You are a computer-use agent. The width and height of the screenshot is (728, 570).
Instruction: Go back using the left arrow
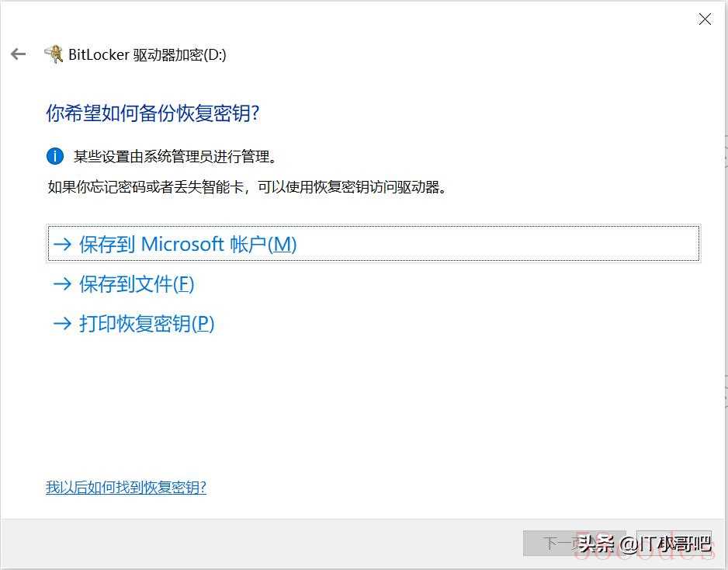tap(18, 54)
